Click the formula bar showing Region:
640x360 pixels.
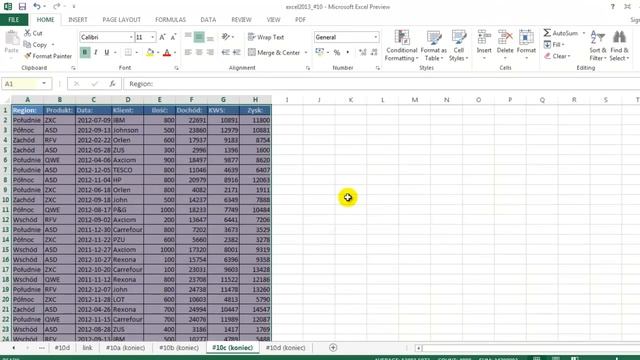(382, 84)
